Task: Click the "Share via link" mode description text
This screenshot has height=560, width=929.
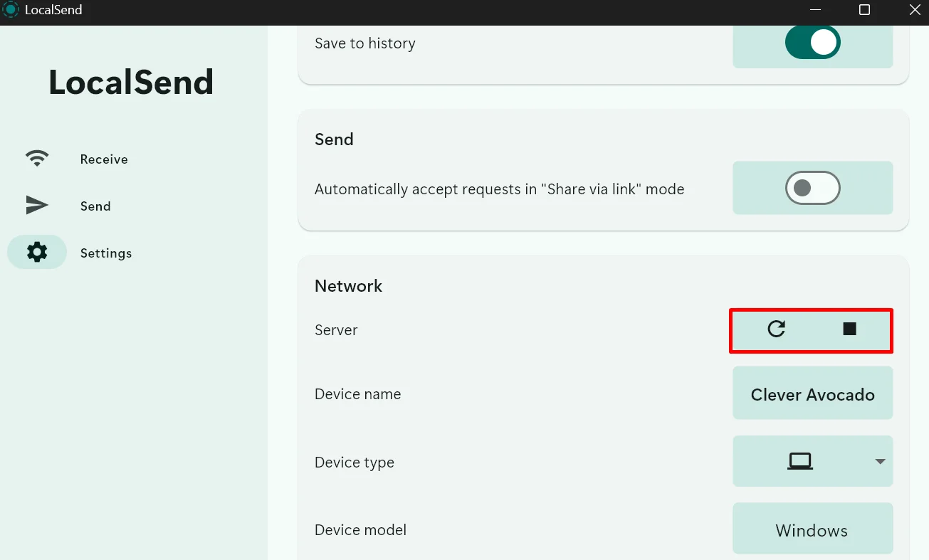Action: click(499, 189)
